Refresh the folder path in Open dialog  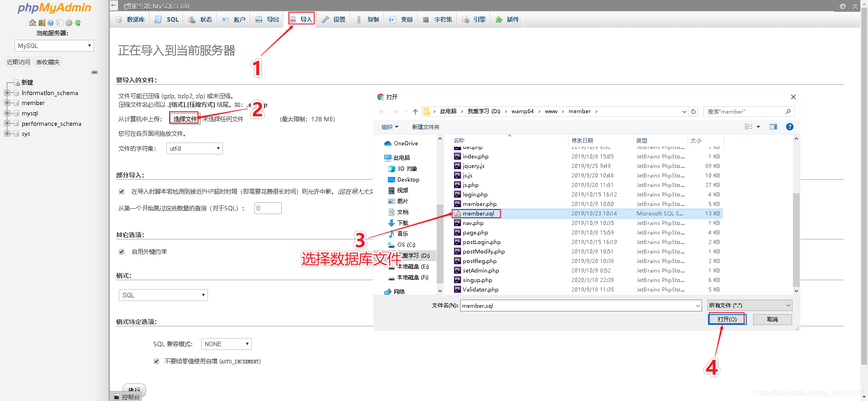pyautogui.click(x=693, y=111)
